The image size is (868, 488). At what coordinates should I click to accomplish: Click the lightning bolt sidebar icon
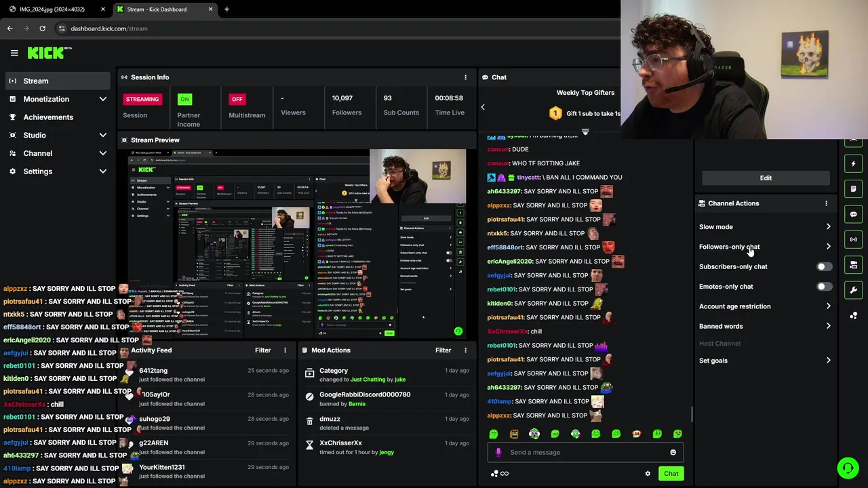pyautogui.click(x=854, y=163)
